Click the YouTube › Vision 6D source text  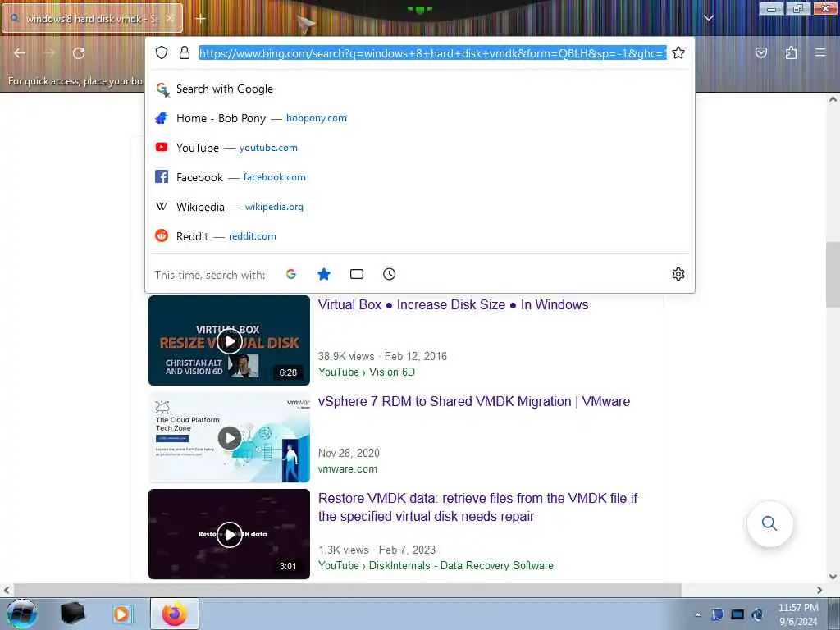(367, 372)
